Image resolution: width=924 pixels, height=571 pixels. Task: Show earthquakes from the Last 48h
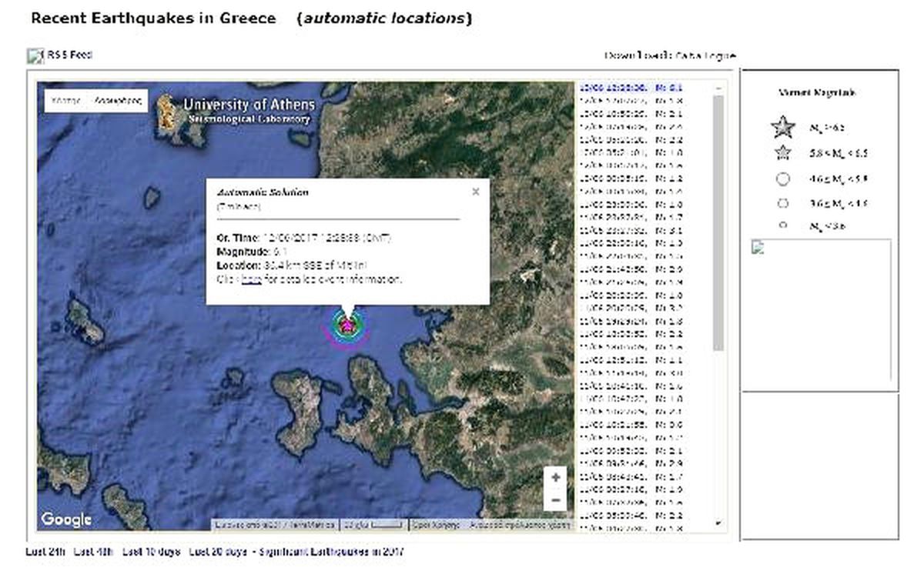(x=94, y=552)
